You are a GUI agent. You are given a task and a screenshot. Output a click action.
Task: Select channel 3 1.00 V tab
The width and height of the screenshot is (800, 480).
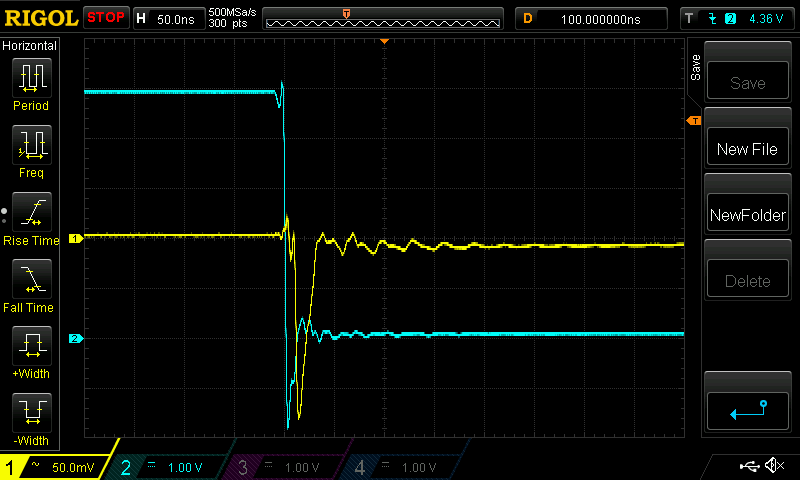(284, 467)
